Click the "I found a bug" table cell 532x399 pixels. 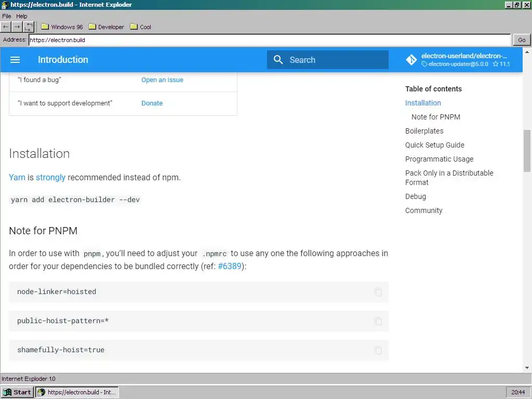[39, 79]
